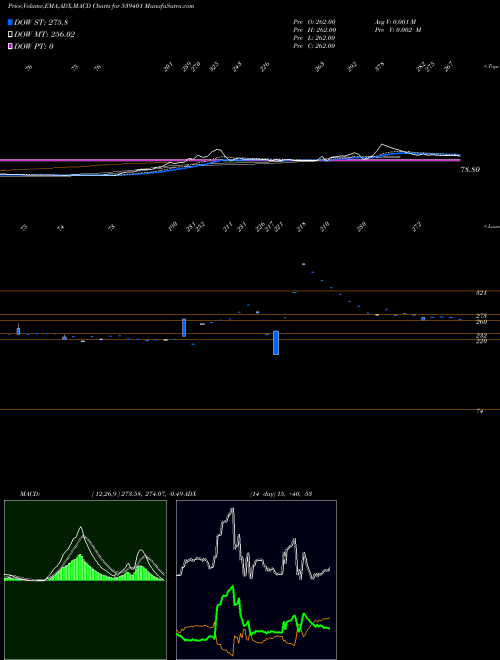Viewport: 500px width, 660px height.
Task: Click the 232 price level label
Action: pyautogui.click(x=481, y=335)
